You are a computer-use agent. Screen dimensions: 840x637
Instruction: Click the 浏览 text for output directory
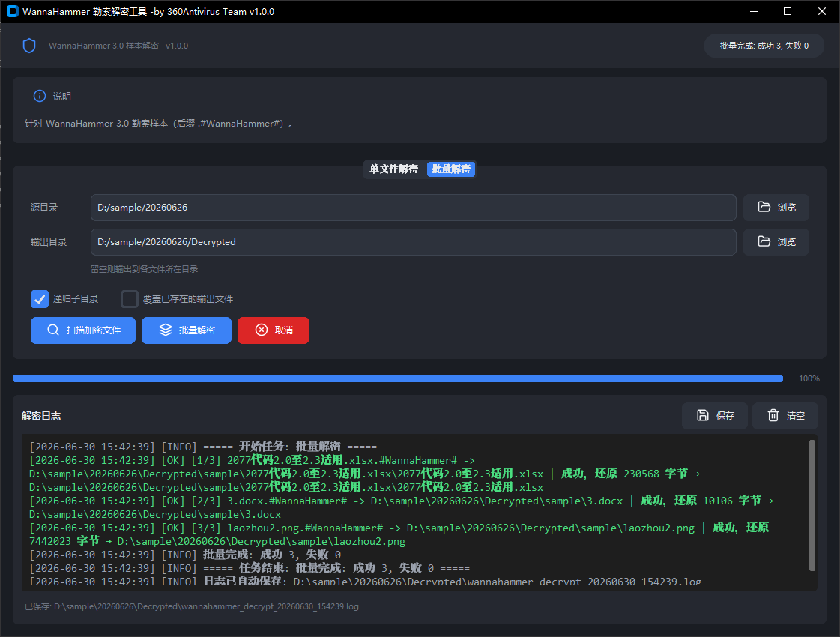pyautogui.click(x=787, y=242)
